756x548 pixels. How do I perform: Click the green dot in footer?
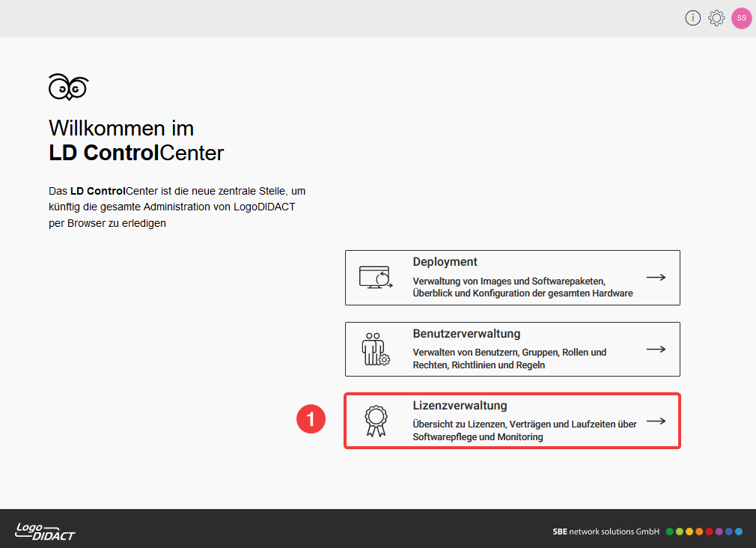[669, 532]
